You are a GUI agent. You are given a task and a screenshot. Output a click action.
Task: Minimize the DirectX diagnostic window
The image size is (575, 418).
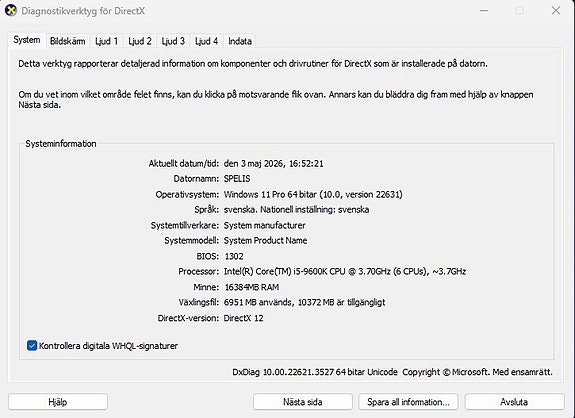click(x=484, y=11)
